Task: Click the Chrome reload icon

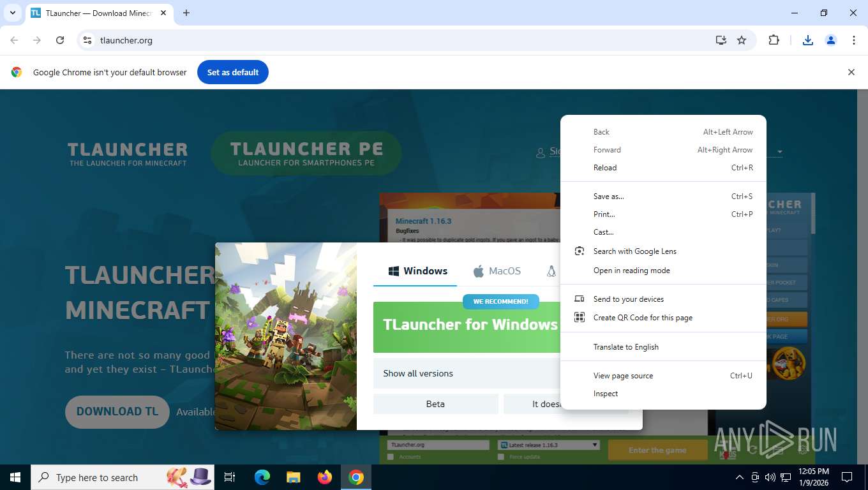Action: [60, 40]
